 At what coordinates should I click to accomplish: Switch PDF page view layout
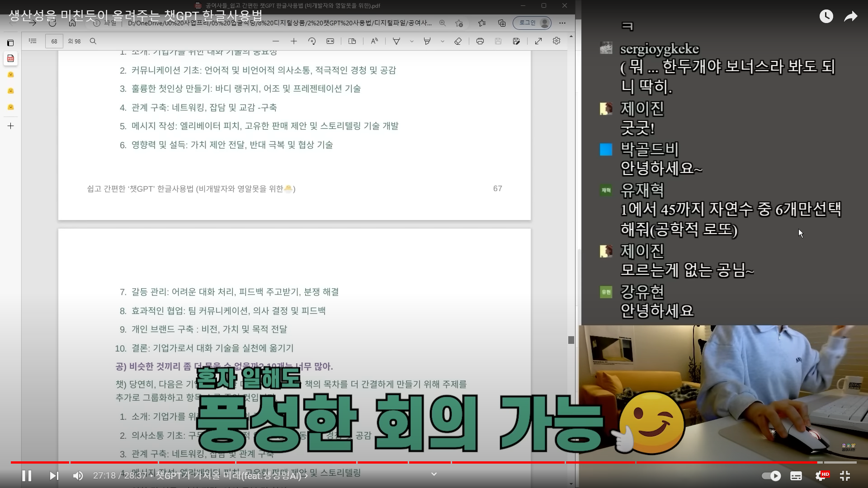coord(352,41)
